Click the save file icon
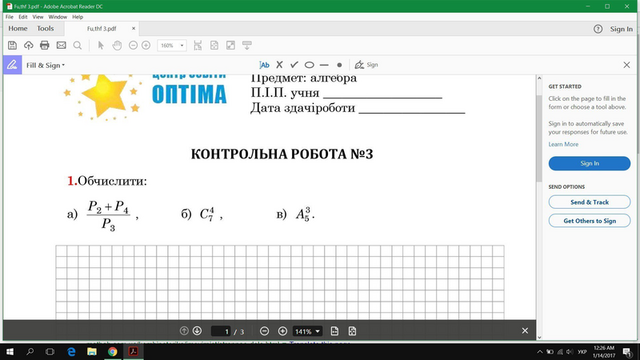 [12, 45]
